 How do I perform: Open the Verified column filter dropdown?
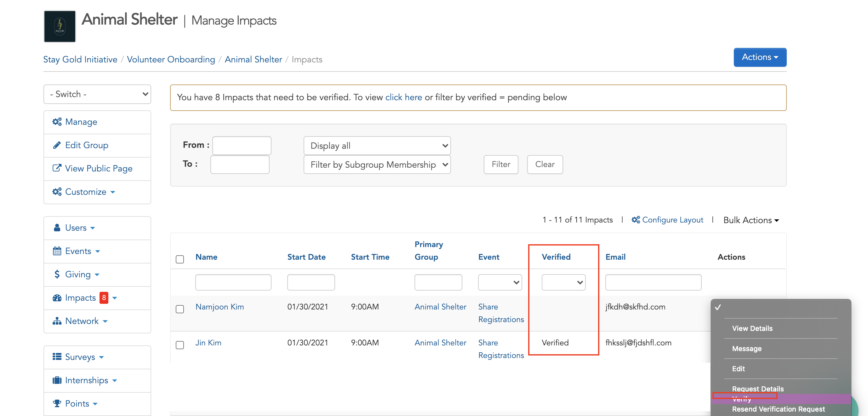pyautogui.click(x=563, y=282)
